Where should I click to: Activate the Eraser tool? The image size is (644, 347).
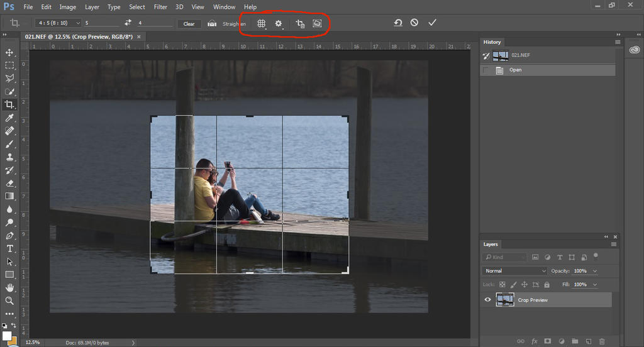pos(9,184)
